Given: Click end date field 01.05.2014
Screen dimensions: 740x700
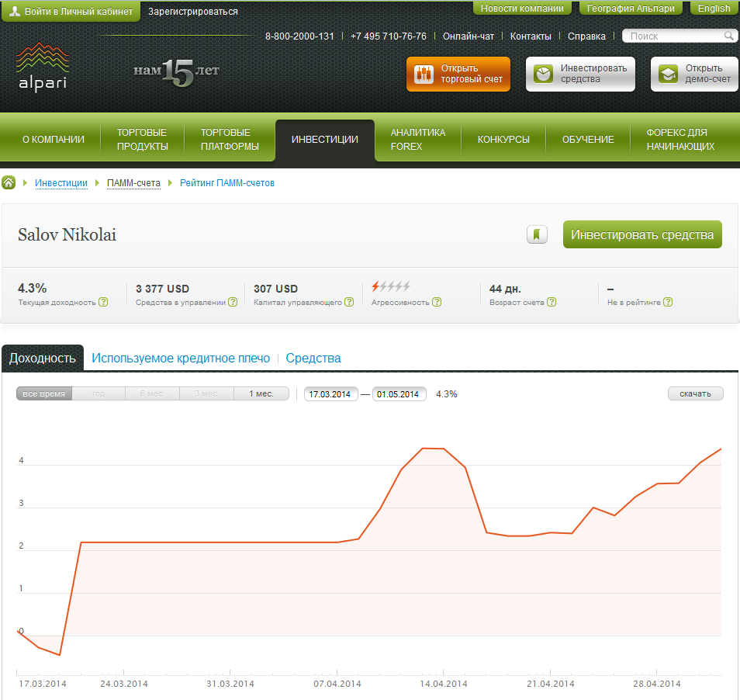Looking at the screenshot, I should [x=399, y=394].
